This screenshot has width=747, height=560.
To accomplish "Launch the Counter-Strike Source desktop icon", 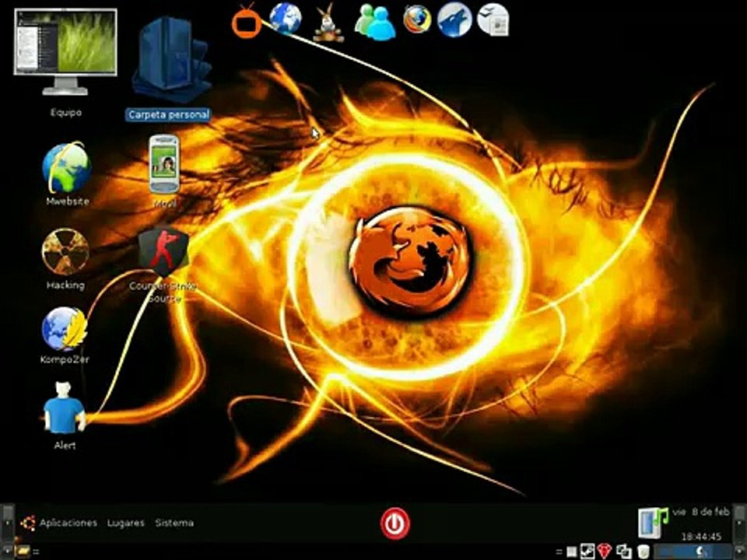I will pyautogui.click(x=163, y=251).
